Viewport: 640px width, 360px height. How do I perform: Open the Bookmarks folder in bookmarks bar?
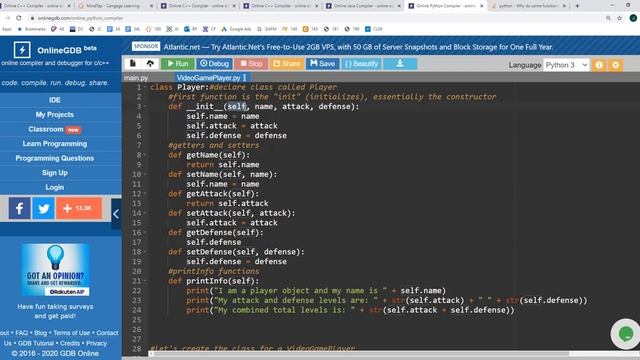click(31, 29)
